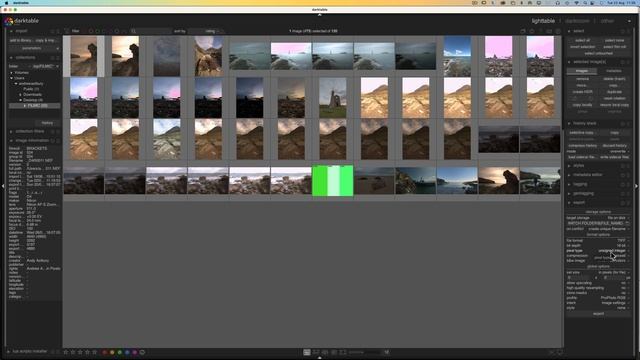The height and width of the screenshot is (360, 640).
Task: Open the pixel type dropdown
Action: [x=597, y=251]
